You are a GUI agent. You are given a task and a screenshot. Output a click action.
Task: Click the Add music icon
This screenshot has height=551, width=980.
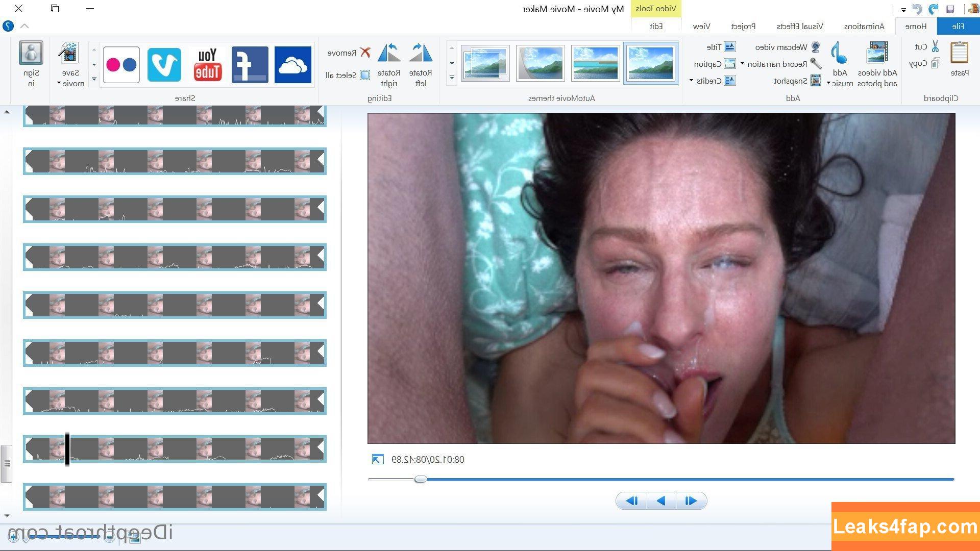pyautogui.click(x=839, y=53)
